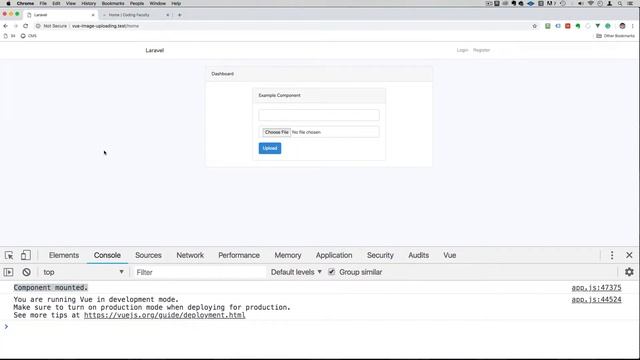Go back with the browser back arrow
This screenshot has width=640, height=360.
[x=6, y=26]
